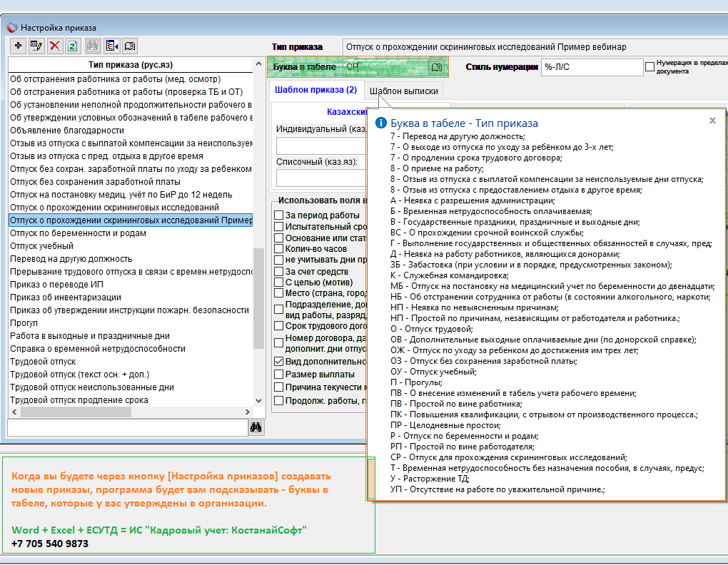728x565 pixels.
Task: Select the скрининговых исследований row ending with Пример
Action: click(131, 220)
